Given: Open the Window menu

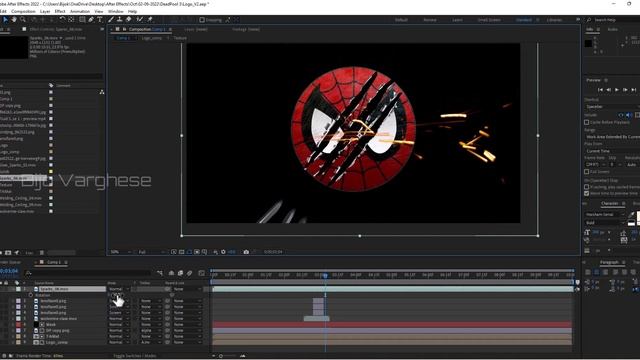Looking at the screenshot, I should (116, 11).
